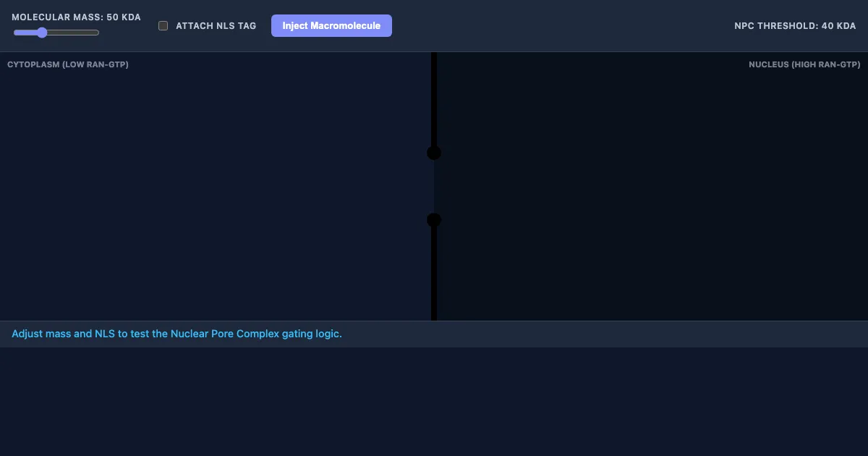Screen dimensions: 868x456
Task: Enable the Attach NLS Tag checkbox
Action: point(163,26)
